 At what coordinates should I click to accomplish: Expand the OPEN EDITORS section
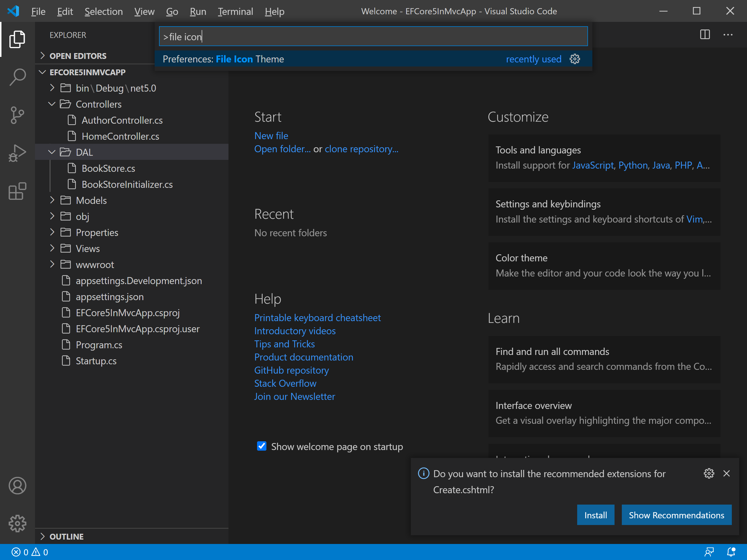(x=78, y=56)
